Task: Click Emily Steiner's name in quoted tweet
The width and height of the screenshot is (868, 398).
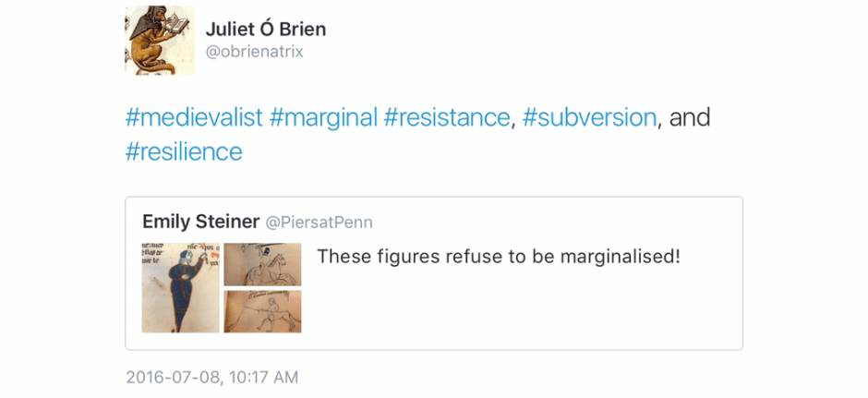Action: (200, 222)
